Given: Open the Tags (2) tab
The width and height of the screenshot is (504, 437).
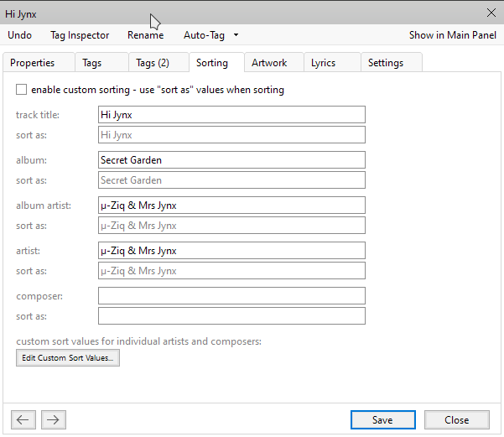Looking at the screenshot, I should (153, 63).
